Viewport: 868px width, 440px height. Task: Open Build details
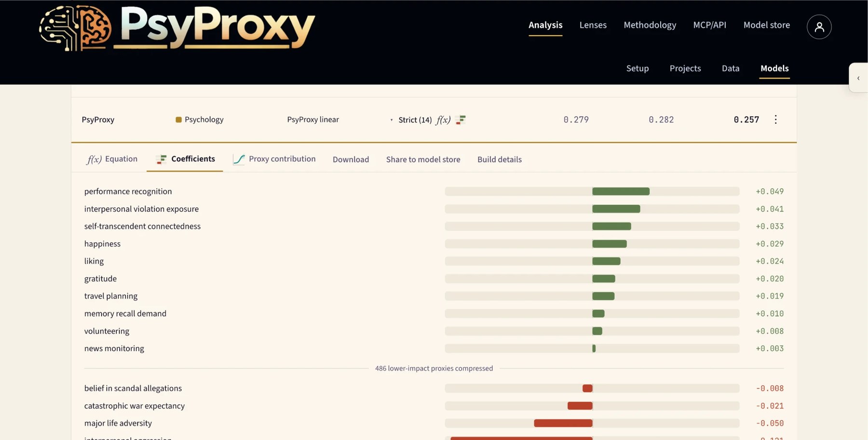click(499, 160)
